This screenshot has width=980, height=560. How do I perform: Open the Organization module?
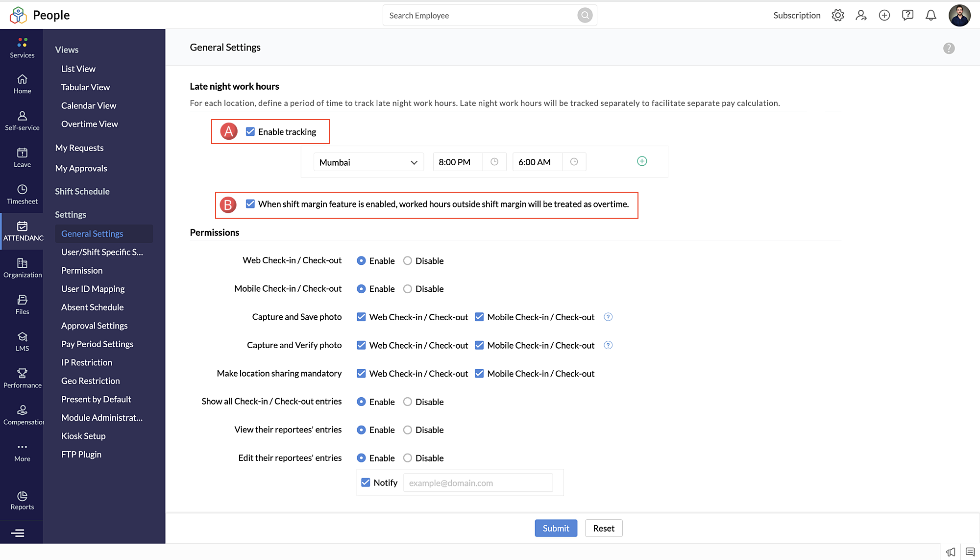22,268
